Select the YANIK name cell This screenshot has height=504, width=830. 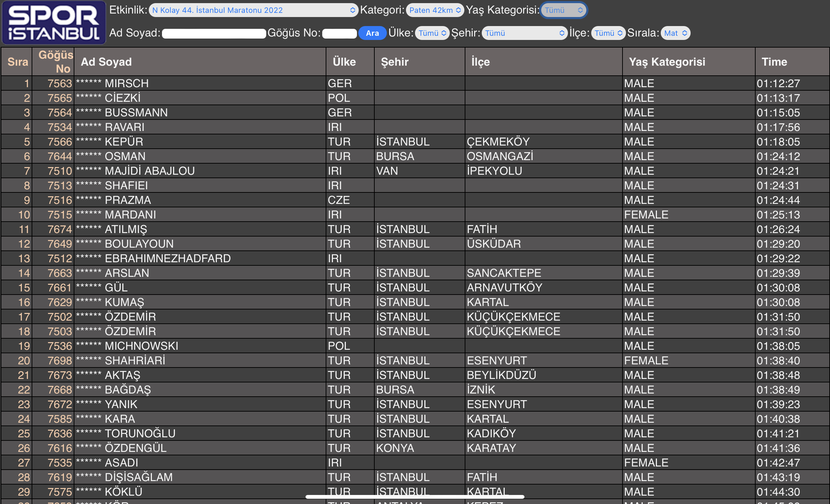pos(200,405)
